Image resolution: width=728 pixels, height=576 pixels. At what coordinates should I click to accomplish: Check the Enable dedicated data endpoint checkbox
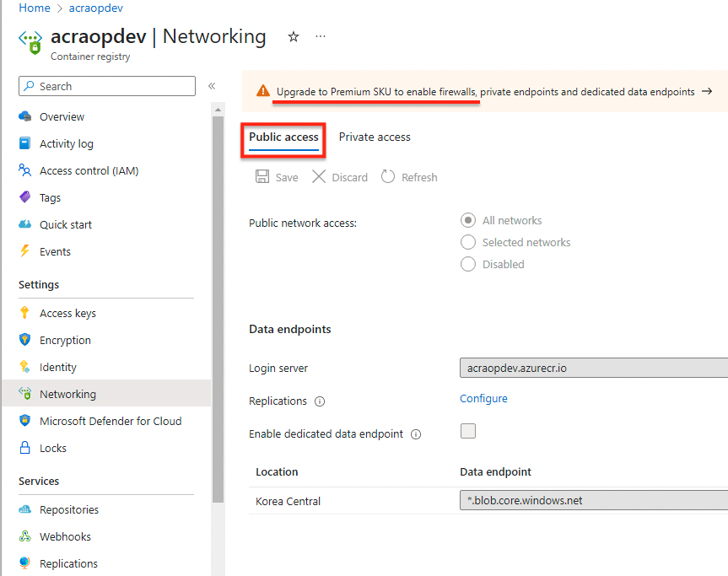click(468, 431)
